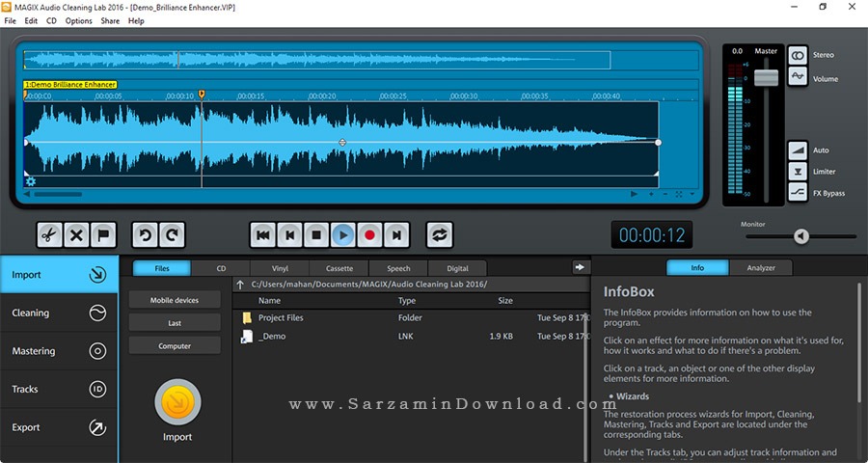Open the Stereo FX icon
This screenshot has height=463, width=868.
[798, 55]
